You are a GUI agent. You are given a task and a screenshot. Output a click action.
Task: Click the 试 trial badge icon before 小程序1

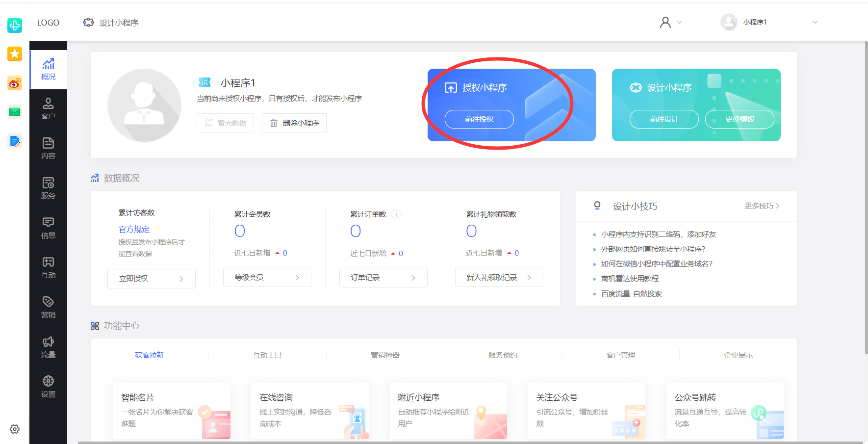(x=204, y=82)
